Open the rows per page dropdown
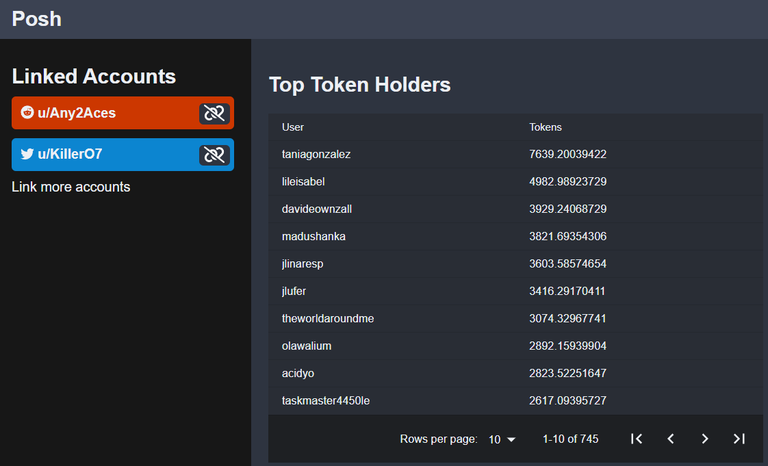The height and width of the screenshot is (466, 768). [502, 440]
